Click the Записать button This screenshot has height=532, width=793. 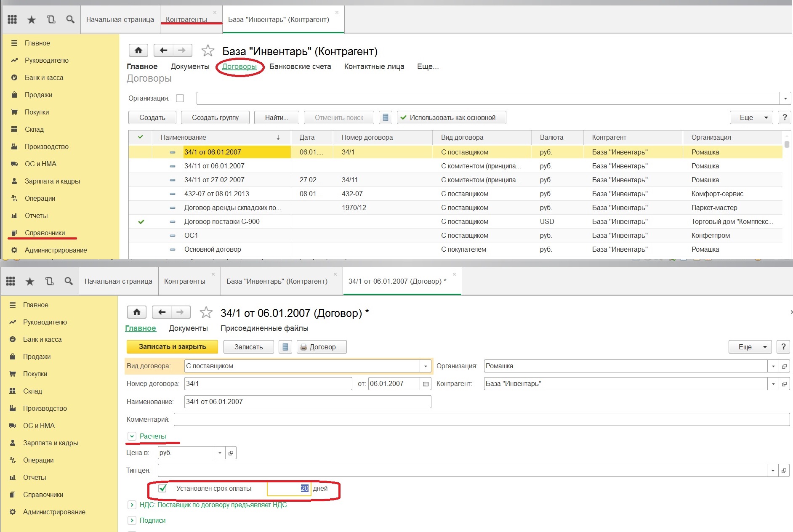pyautogui.click(x=248, y=347)
